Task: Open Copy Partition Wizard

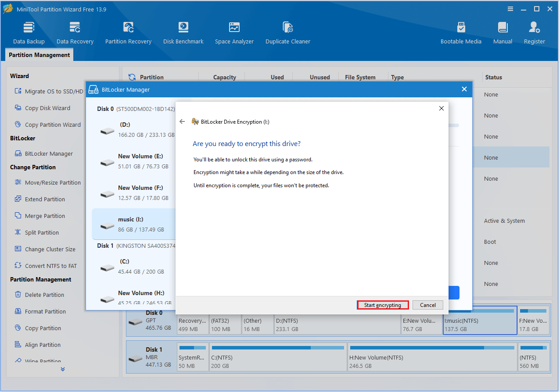Action: pos(47,125)
